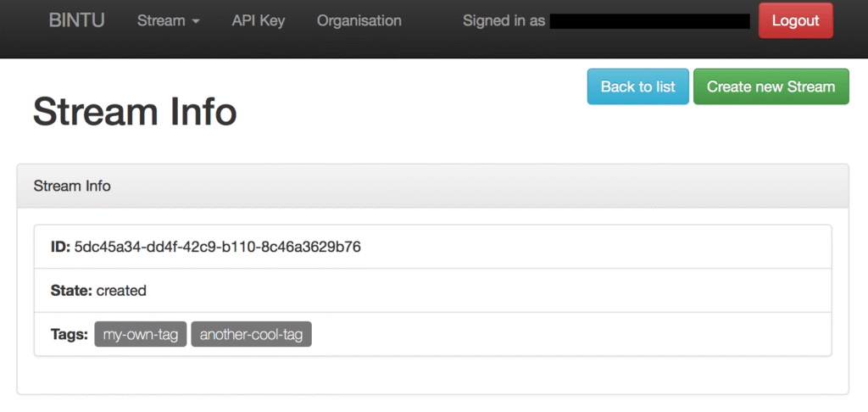This screenshot has height=412, width=868.
Task: Click the caret arrow beside Stream
Action: point(196,22)
